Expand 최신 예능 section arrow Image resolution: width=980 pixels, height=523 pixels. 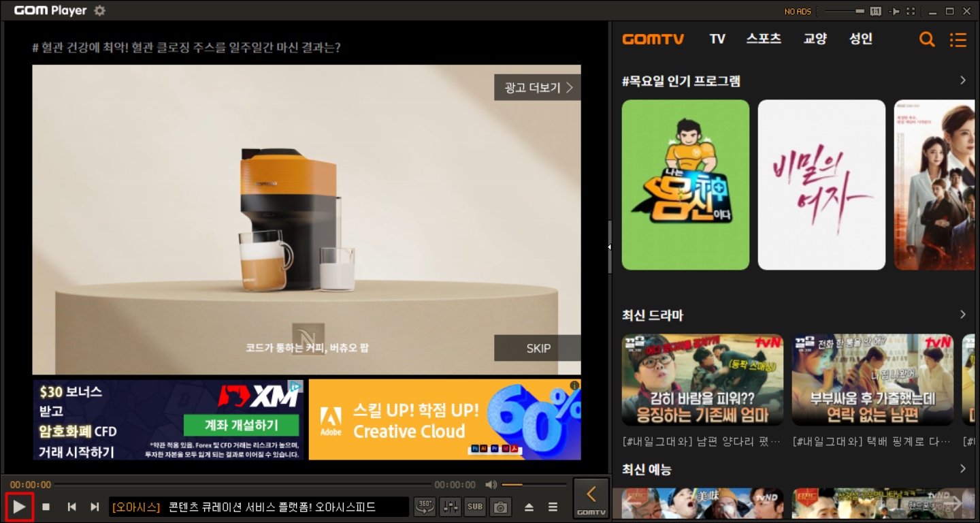963,469
